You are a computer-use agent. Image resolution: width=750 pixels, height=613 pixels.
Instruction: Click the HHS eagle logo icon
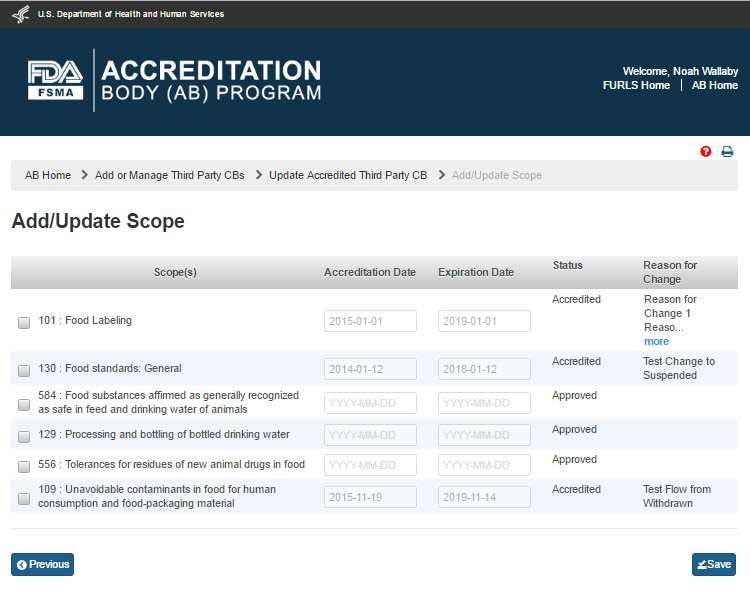[20, 14]
